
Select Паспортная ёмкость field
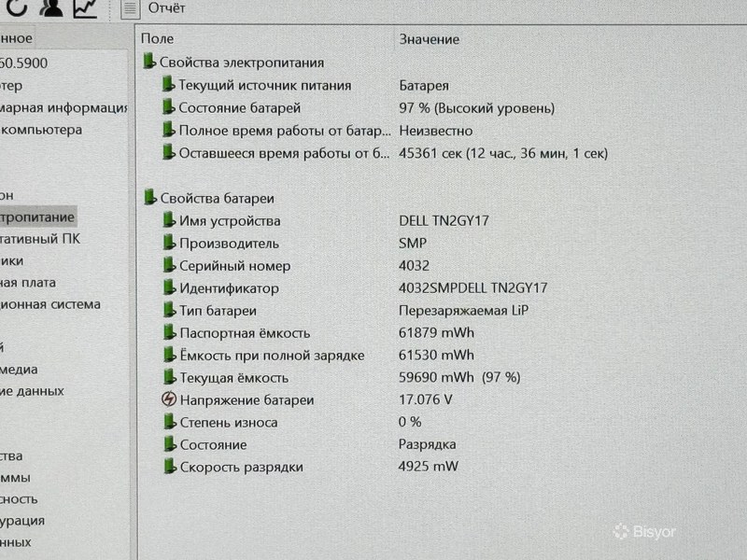pyautogui.click(x=245, y=333)
